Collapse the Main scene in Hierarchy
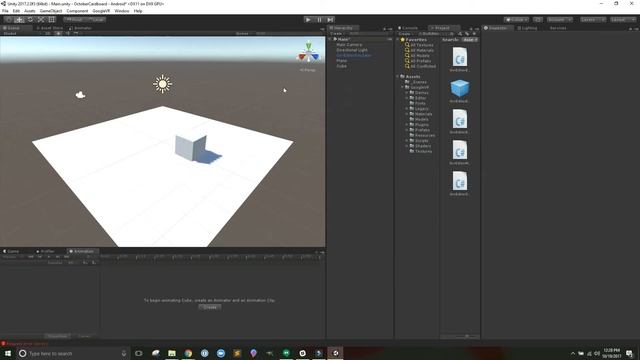 330,39
